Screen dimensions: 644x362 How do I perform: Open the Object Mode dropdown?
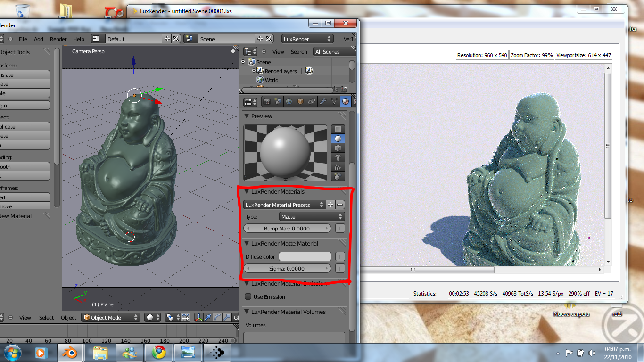pyautogui.click(x=111, y=318)
